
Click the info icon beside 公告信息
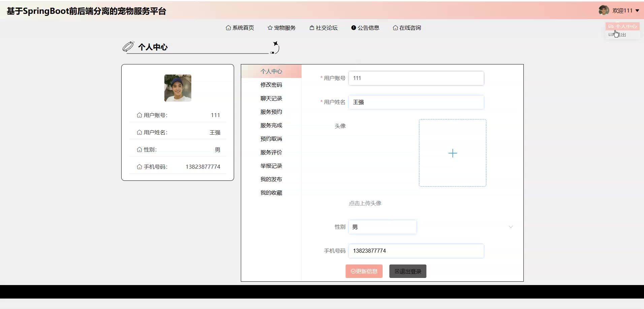click(353, 28)
